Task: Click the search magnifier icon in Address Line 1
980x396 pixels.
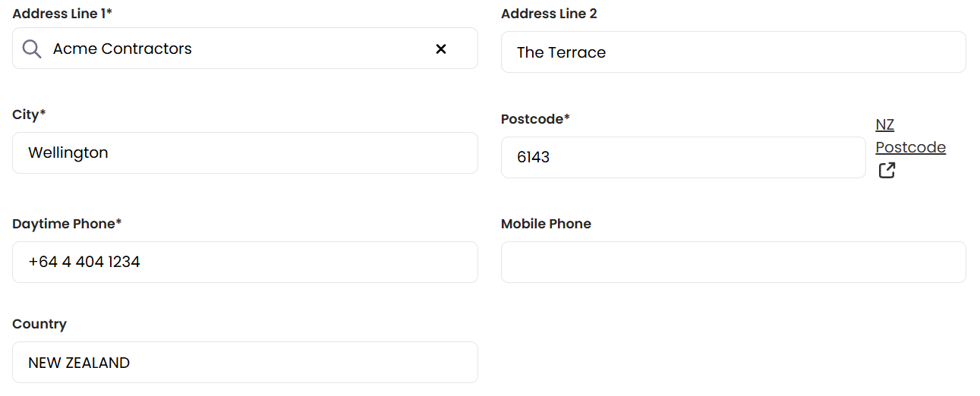Action: point(32,49)
